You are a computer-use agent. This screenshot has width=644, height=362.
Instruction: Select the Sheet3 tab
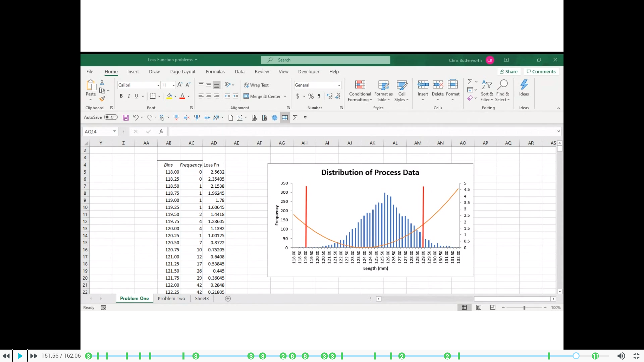[x=202, y=298]
